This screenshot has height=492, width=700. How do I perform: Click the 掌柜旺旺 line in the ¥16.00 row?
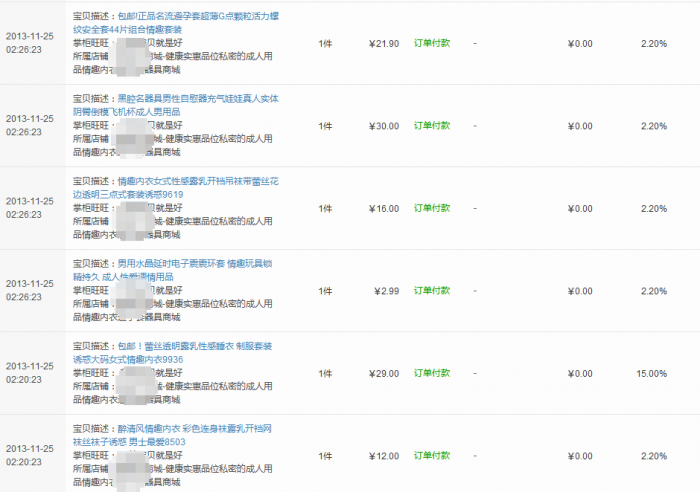[x=128, y=208]
